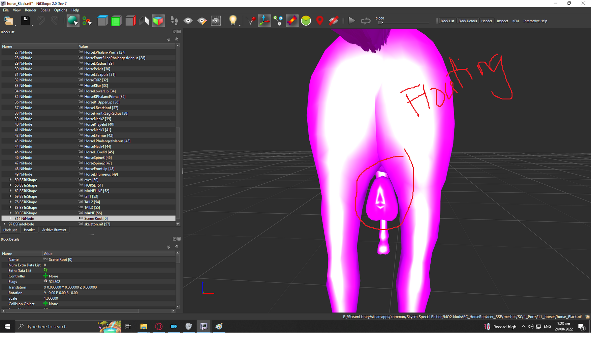Switch to Top view cube
Image resolution: width=591 pixels, height=364 pixels.
(102, 21)
